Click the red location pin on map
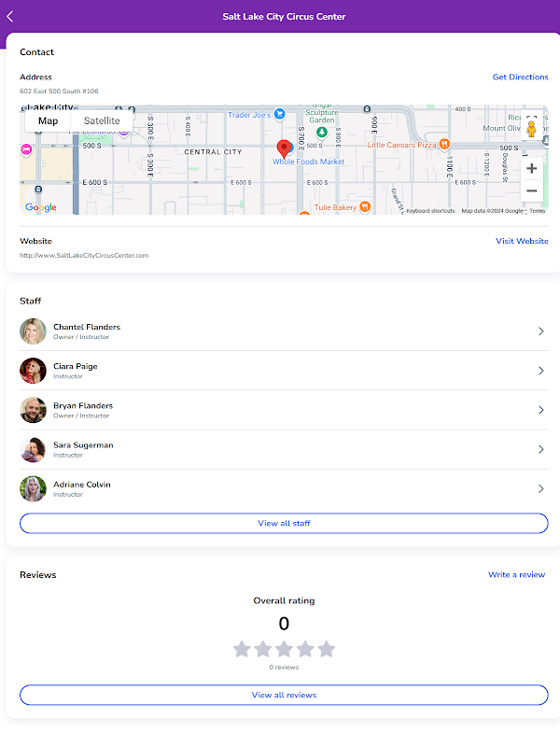The image size is (560, 747). (x=284, y=148)
